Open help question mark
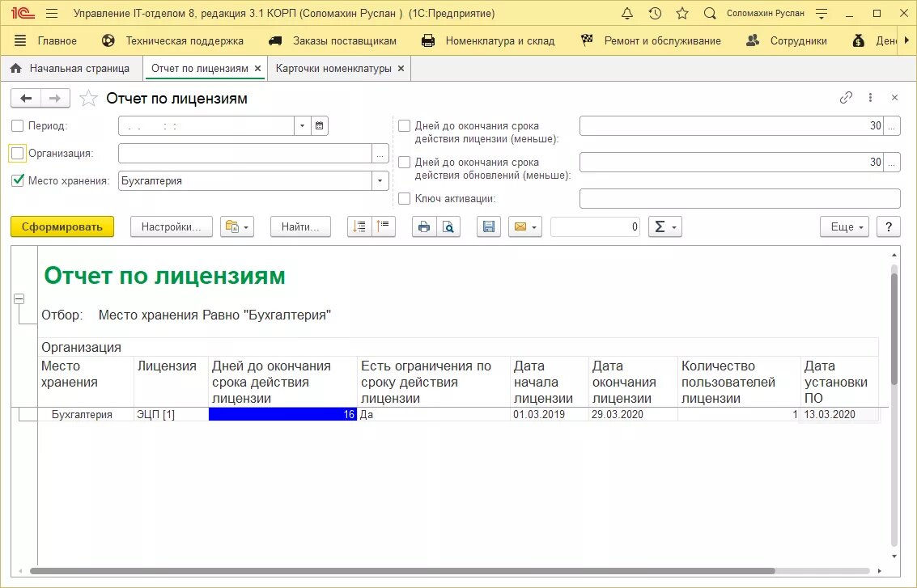The width and height of the screenshot is (917, 588). pyautogui.click(x=889, y=226)
